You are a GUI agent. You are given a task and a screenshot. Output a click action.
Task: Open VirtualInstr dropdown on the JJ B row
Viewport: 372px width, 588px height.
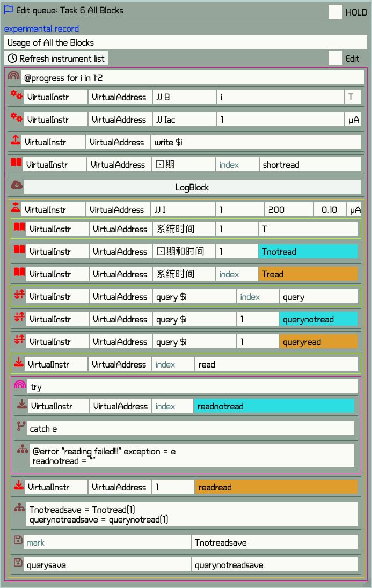[x=55, y=97]
